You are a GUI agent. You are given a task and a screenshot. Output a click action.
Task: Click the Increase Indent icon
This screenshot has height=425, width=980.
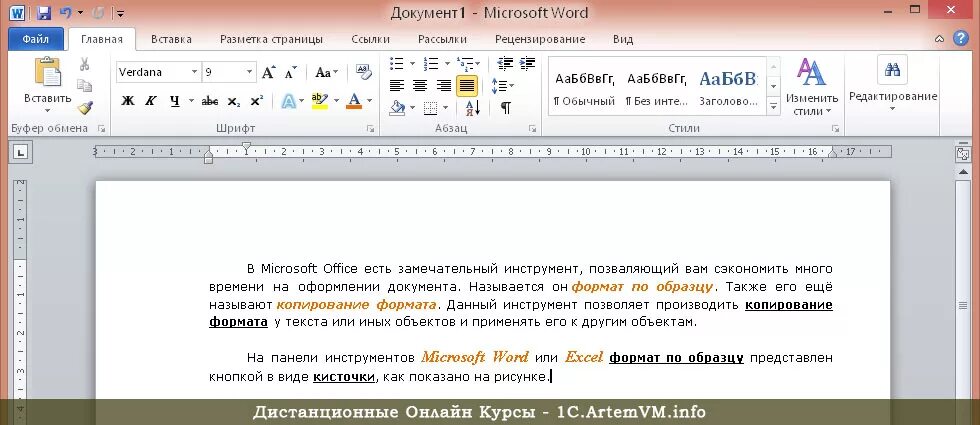pyautogui.click(x=528, y=63)
